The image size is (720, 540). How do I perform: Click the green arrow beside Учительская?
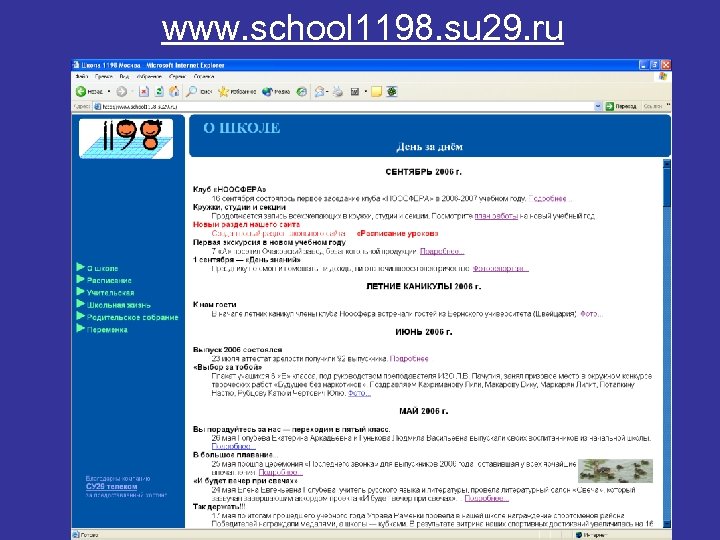[80, 292]
